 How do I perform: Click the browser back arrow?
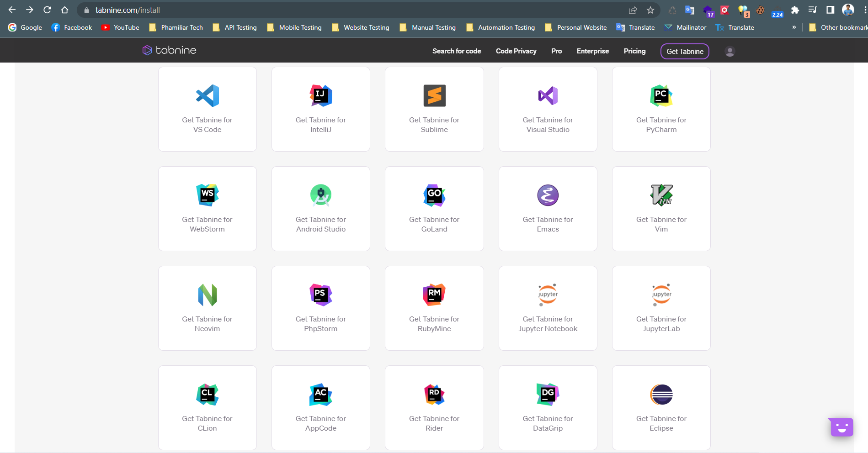coord(12,10)
